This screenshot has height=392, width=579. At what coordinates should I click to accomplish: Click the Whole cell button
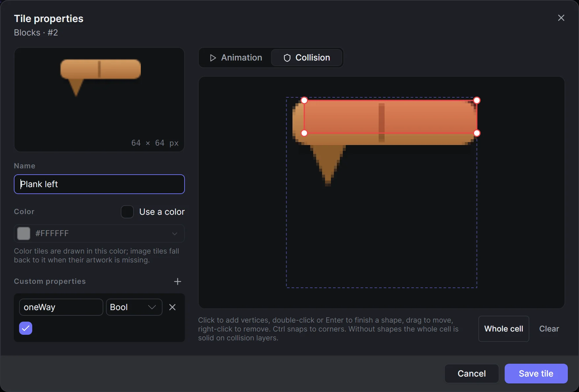click(x=504, y=329)
